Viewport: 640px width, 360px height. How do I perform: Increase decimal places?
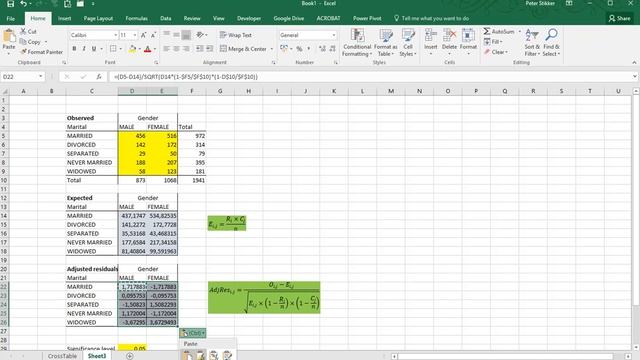(x=322, y=49)
